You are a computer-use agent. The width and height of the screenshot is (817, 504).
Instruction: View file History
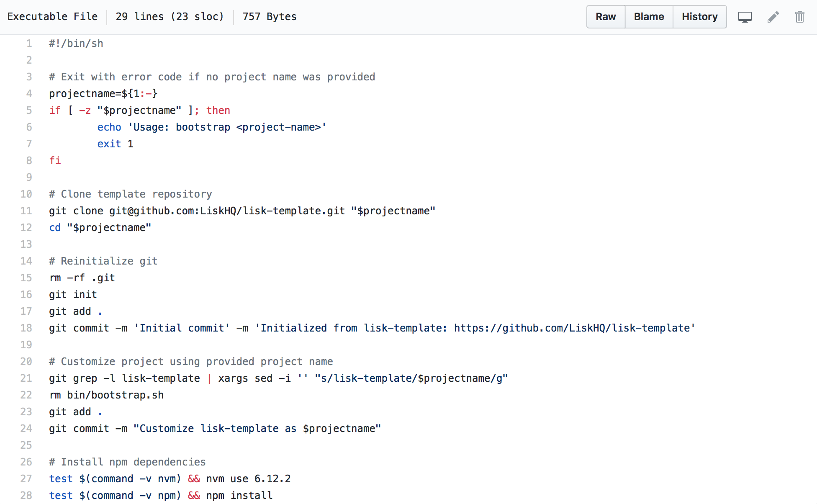pyautogui.click(x=699, y=17)
